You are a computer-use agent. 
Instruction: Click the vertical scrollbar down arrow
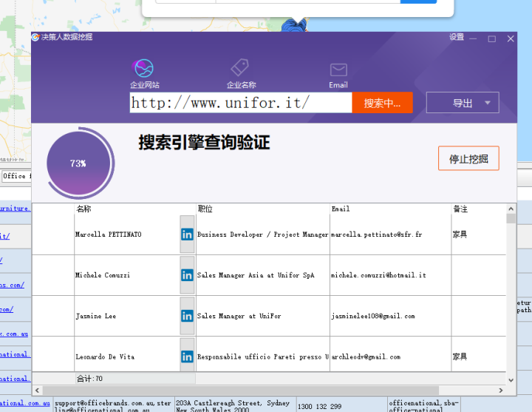511,380
